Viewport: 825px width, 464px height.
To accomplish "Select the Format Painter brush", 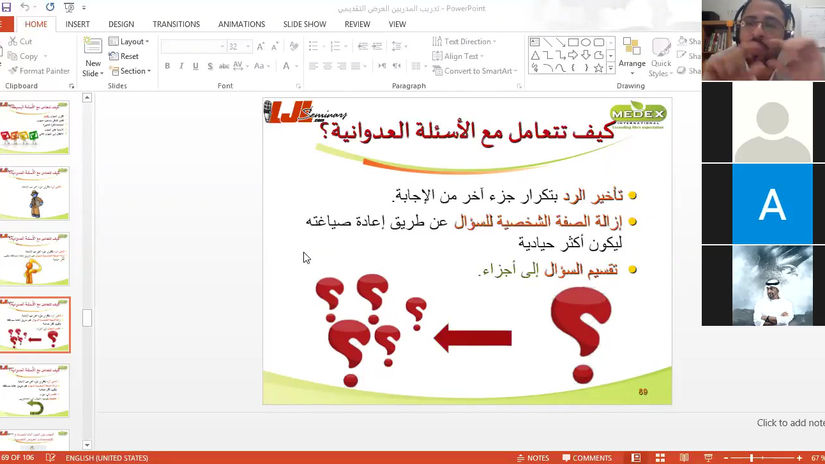I will pos(13,70).
